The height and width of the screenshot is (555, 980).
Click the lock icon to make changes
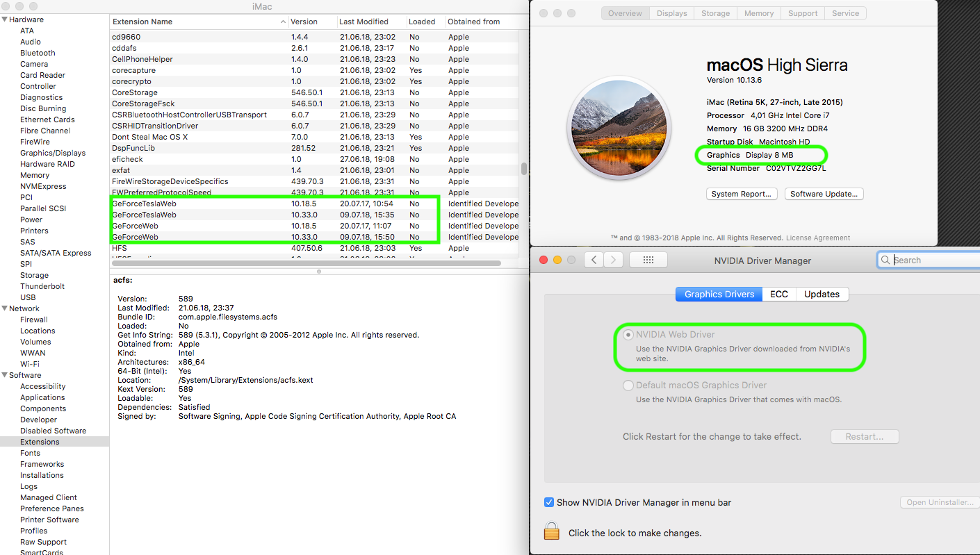(552, 531)
